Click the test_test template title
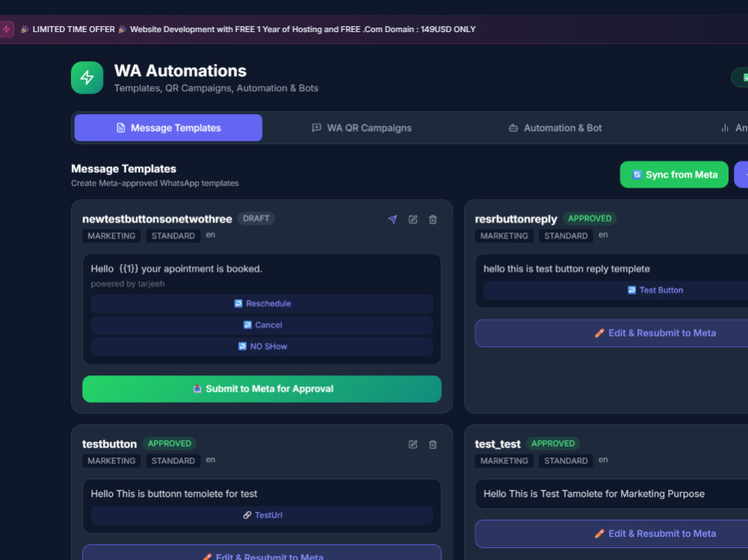The height and width of the screenshot is (560, 748). coord(497,444)
